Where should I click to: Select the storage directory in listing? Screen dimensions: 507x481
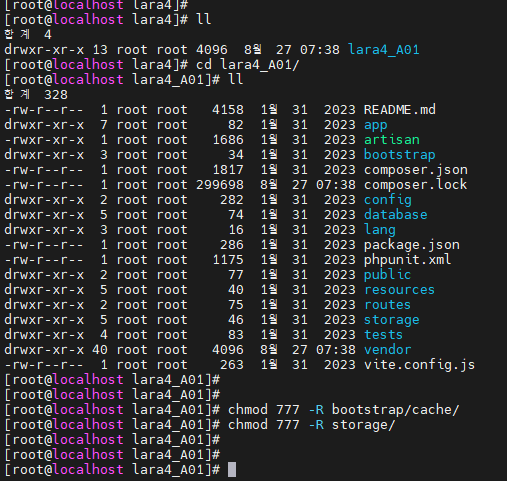(x=392, y=320)
